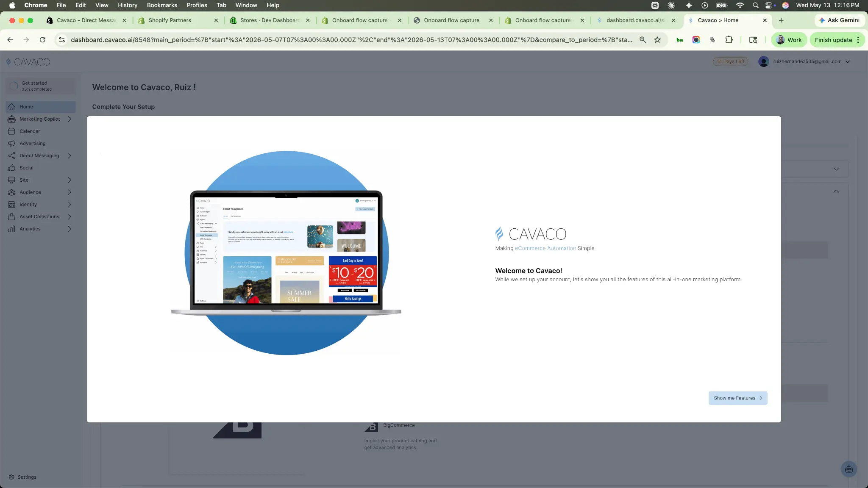Click the zoom magnifier icon in address bar
The height and width of the screenshot is (488, 868).
[643, 40]
